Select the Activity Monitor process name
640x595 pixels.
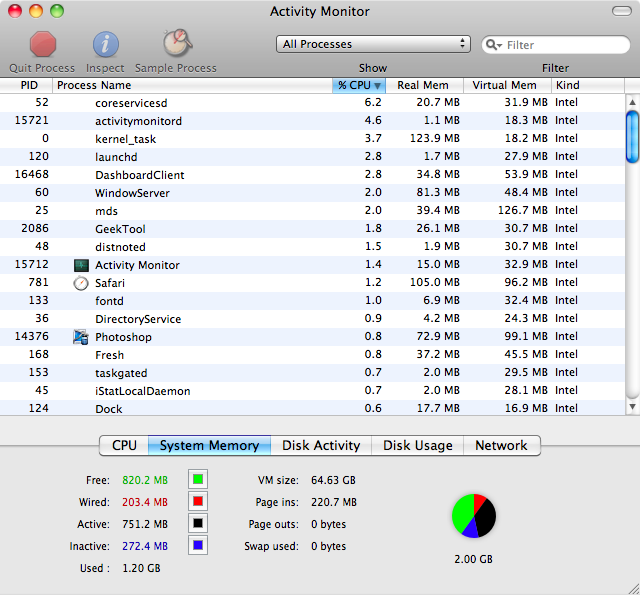(x=137, y=265)
